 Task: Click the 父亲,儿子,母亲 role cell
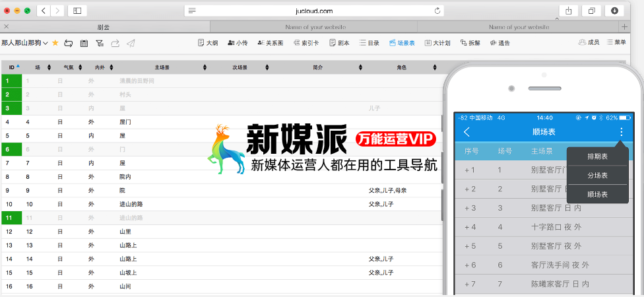[x=388, y=191]
